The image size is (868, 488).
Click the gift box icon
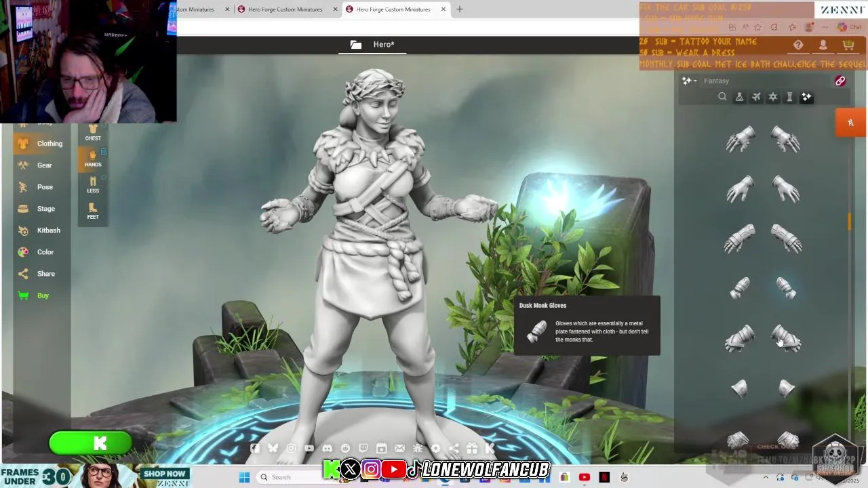pos(472,448)
